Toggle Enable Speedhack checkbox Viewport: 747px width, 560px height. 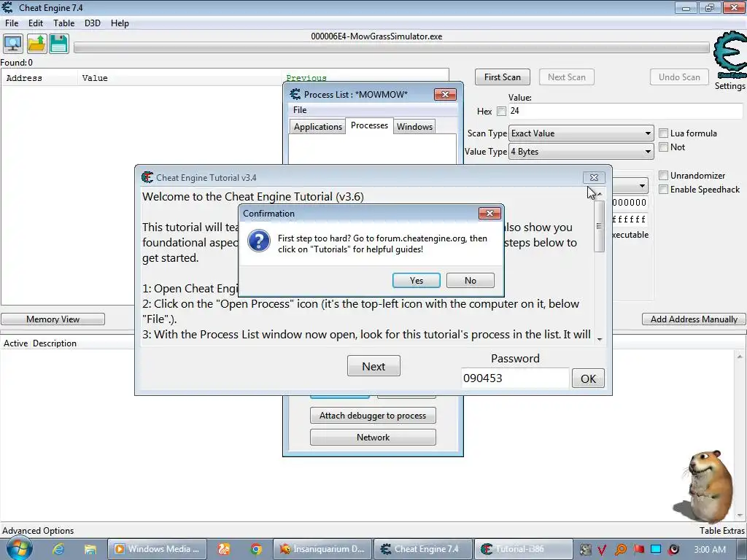click(x=663, y=190)
